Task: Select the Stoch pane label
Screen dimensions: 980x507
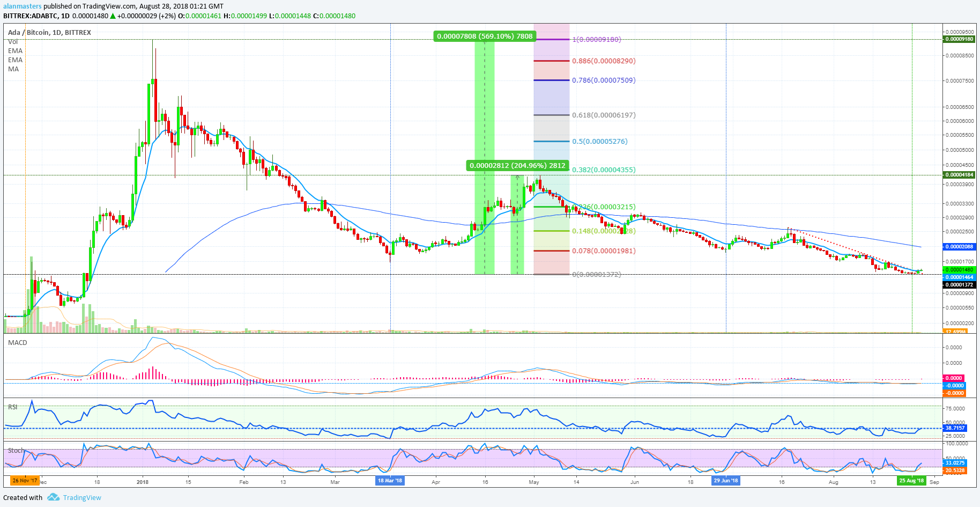Action: [16, 450]
